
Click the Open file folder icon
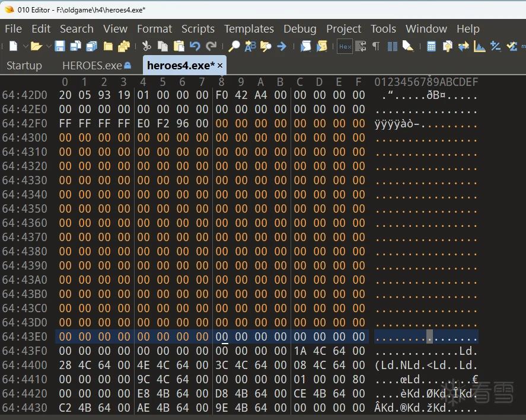pyautogui.click(x=36, y=46)
